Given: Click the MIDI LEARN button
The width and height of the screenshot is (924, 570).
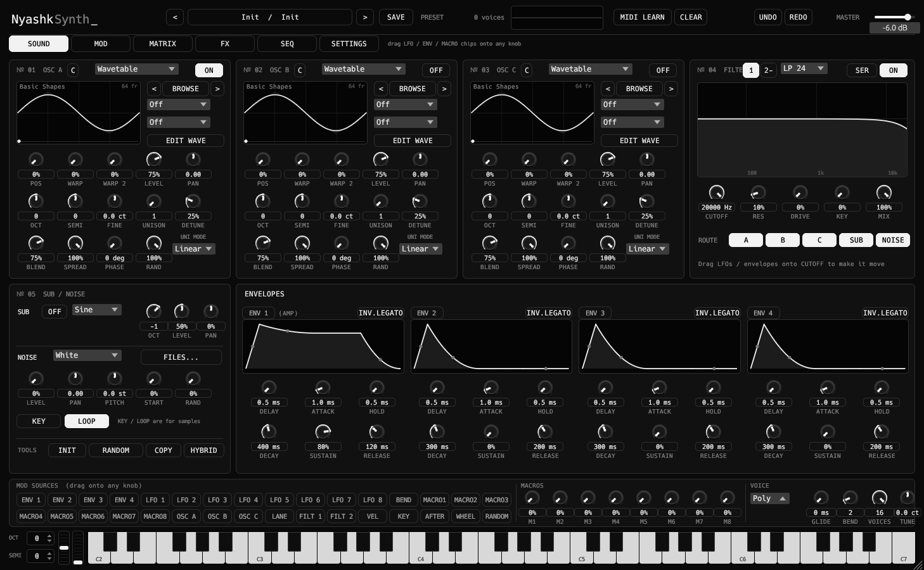Looking at the screenshot, I should pyautogui.click(x=643, y=17).
